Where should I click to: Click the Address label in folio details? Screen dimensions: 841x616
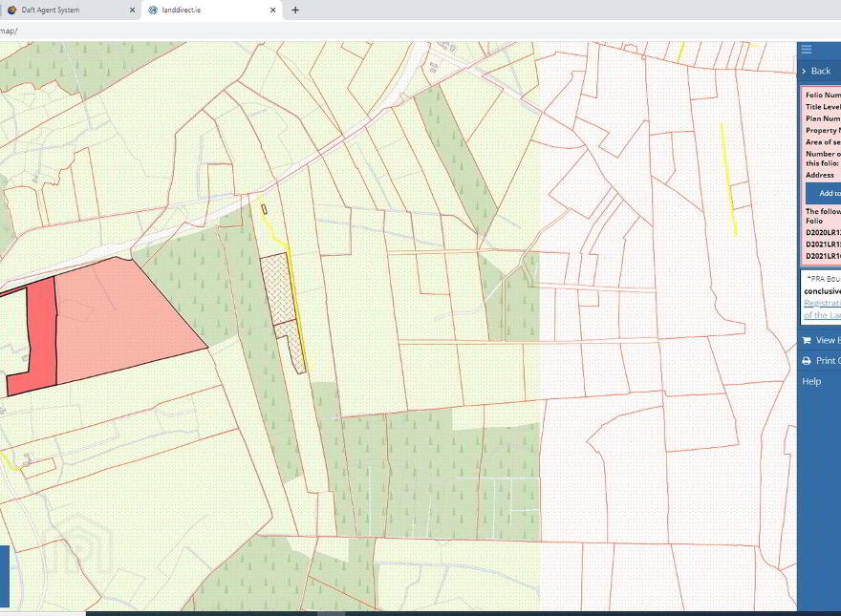[x=820, y=175]
